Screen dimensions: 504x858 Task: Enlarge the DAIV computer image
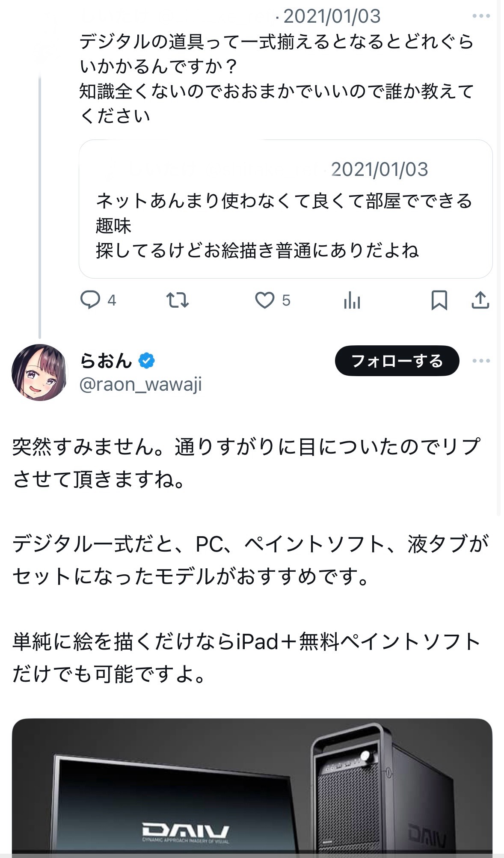click(x=252, y=787)
